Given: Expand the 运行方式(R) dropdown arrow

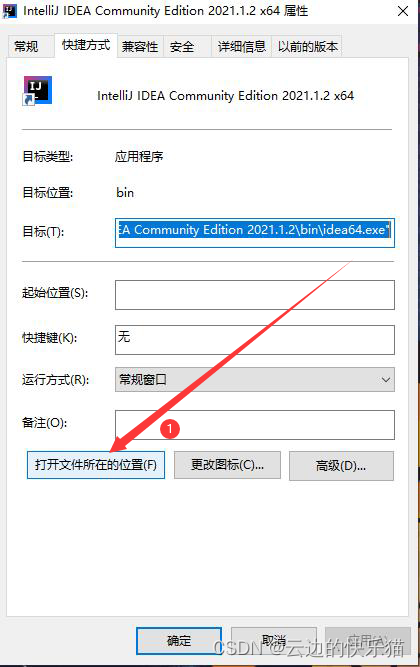Looking at the screenshot, I should pos(386,379).
